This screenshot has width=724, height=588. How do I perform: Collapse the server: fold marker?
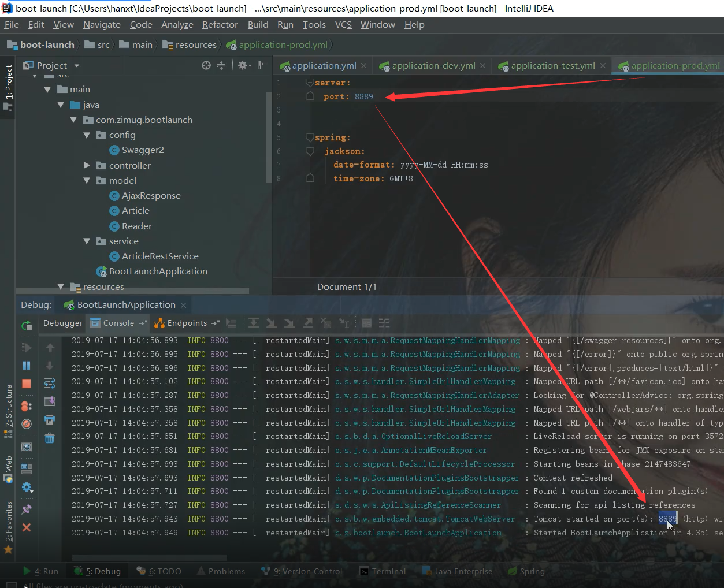tap(310, 83)
